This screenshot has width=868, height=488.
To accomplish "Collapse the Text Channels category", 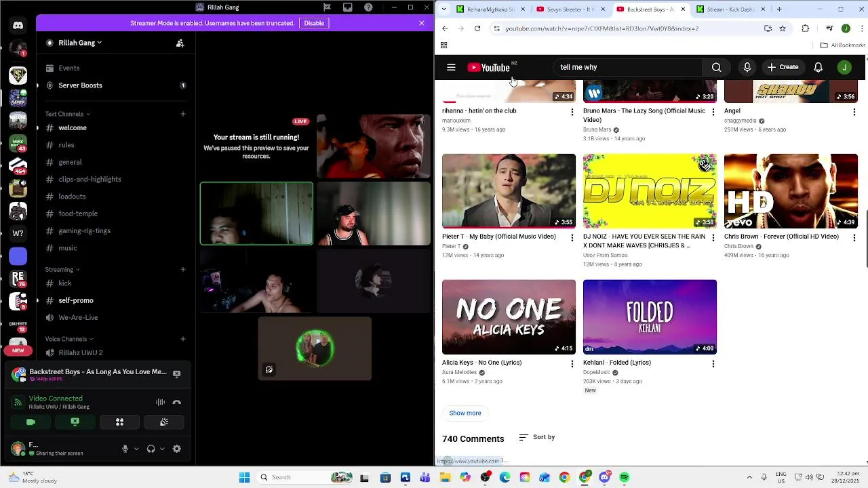I will 68,114.
